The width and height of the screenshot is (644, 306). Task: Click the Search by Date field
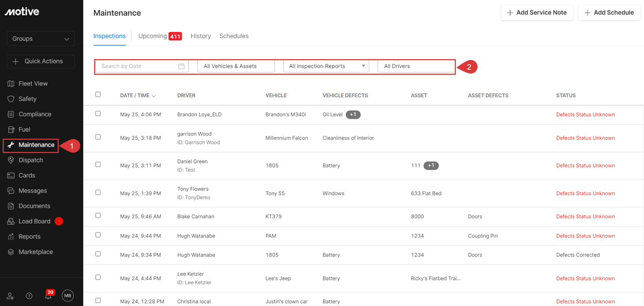pyautogui.click(x=137, y=66)
